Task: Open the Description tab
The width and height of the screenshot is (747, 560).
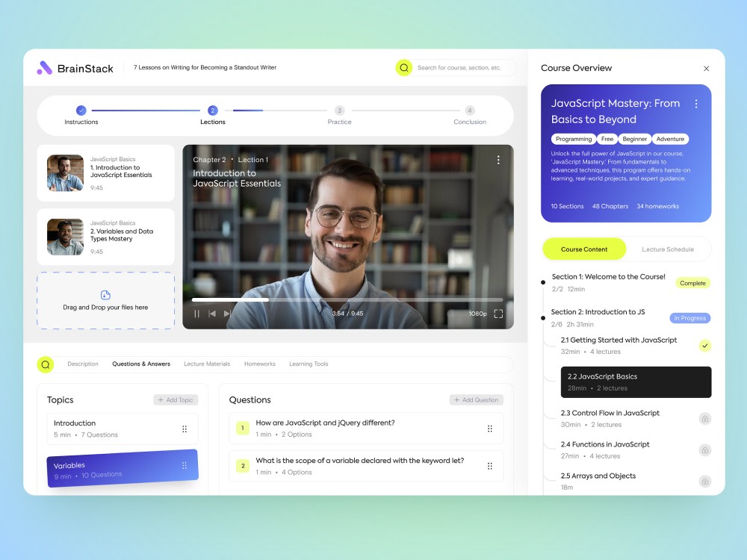Action: point(83,364)
